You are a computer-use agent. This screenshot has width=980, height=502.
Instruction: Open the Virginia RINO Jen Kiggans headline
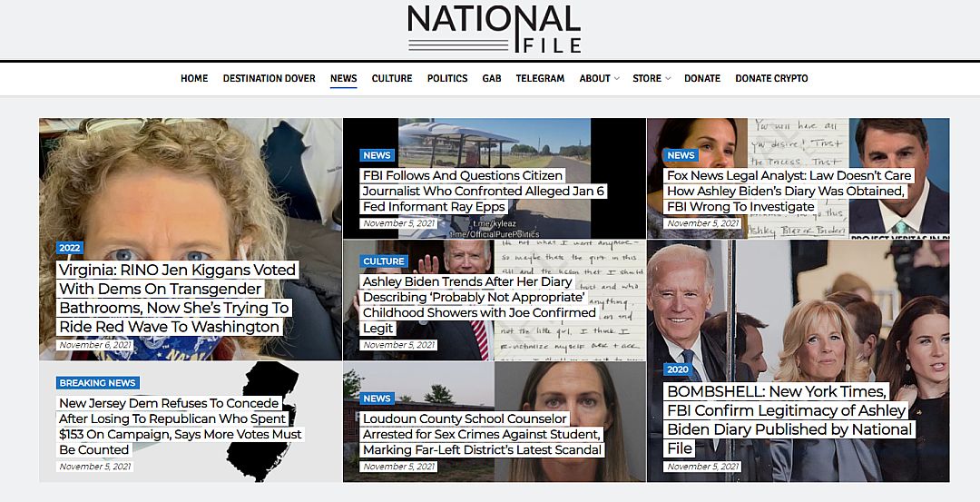[x=177, y=298]
